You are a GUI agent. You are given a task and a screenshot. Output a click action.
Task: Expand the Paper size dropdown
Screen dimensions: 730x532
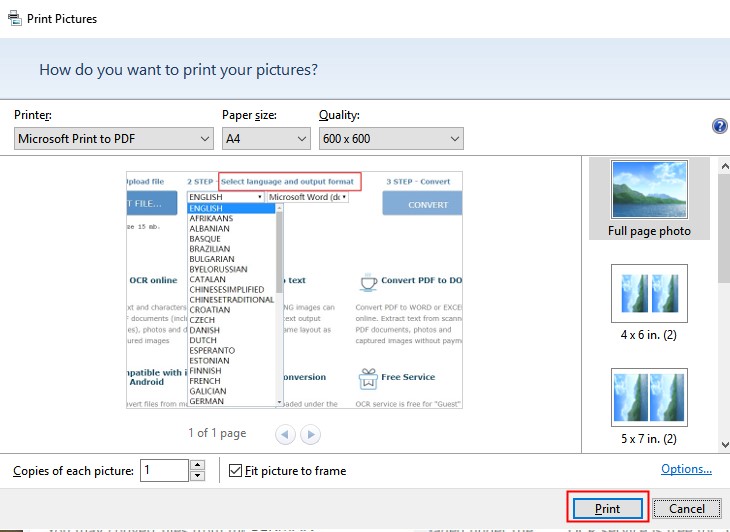266,139
